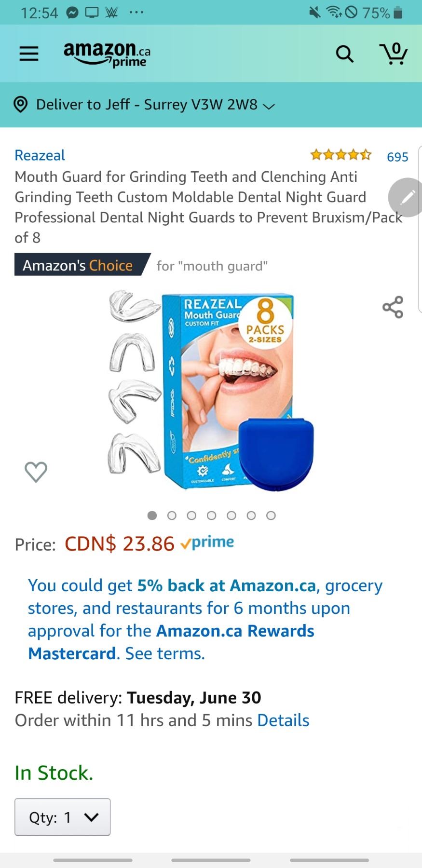View the 695 customer reviews link
This screenshot has height=868, width=422.
point(397,157)
